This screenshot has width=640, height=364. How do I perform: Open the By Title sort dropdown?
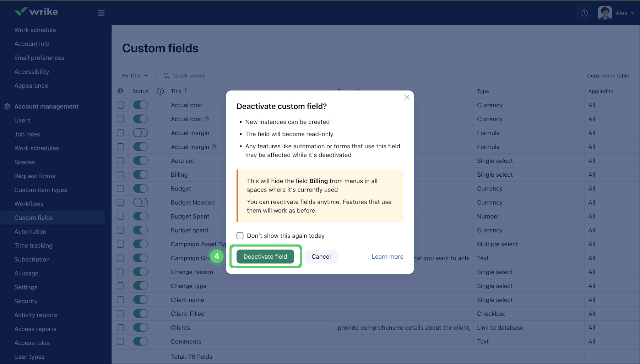pyautogui.click(x=135, y=76)
